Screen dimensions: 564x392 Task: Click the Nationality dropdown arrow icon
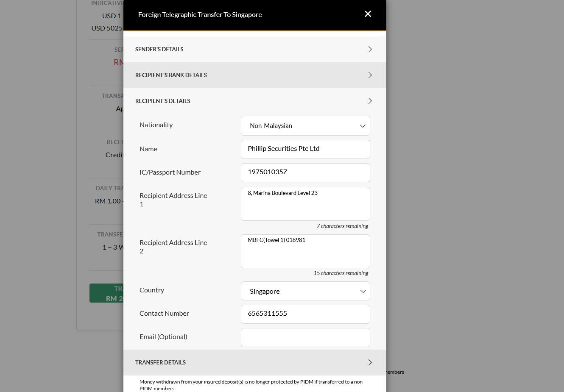pos(363,126)
